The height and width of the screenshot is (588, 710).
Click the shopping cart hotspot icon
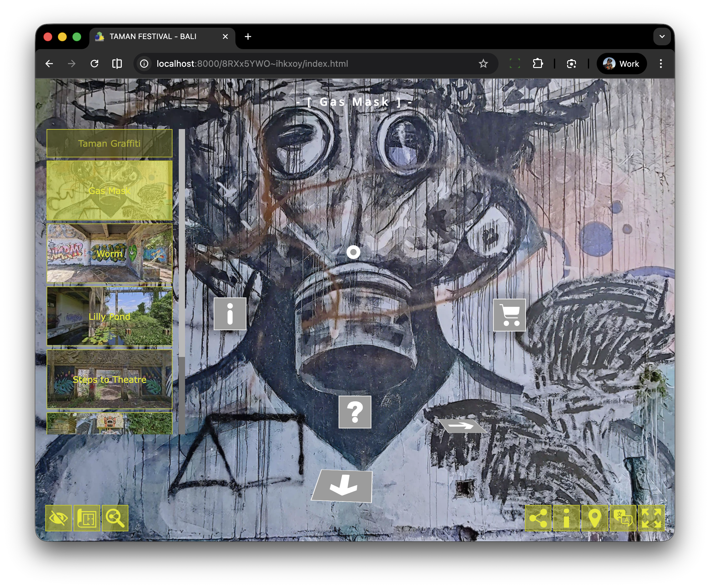[509, 315]
